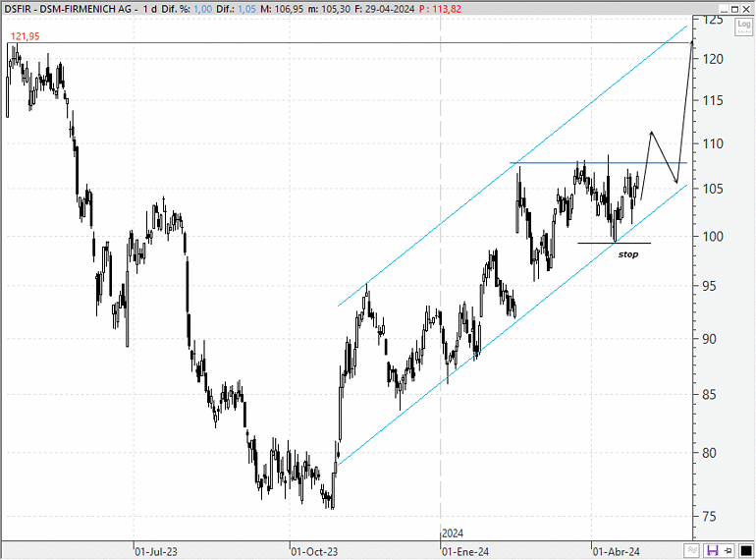Click the 125 price scale label
Screen dimensions: 756x560
pyautogui.click(x=713, y=20)
